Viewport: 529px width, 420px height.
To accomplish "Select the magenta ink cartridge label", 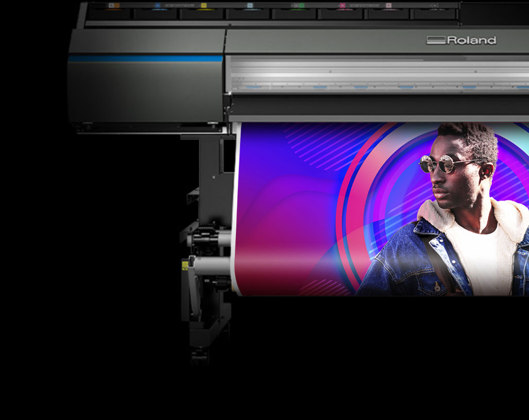I will [342, 6].
